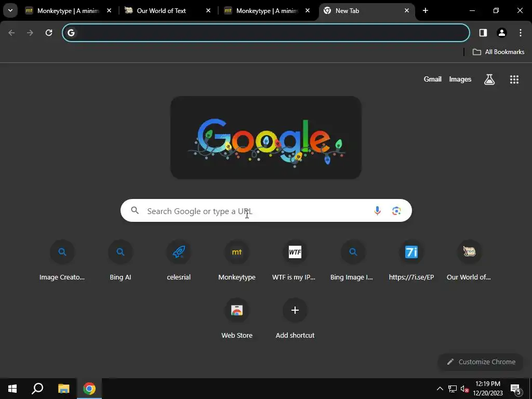The image size is (532, 399).
Task: Click the Add shortcut tile
Action: pyautogui.click(x=295, y=319)
